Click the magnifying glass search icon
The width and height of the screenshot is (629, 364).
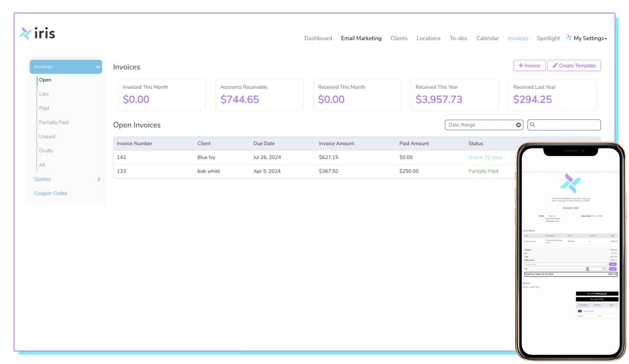pyautogui.click(x=532, y=125)
